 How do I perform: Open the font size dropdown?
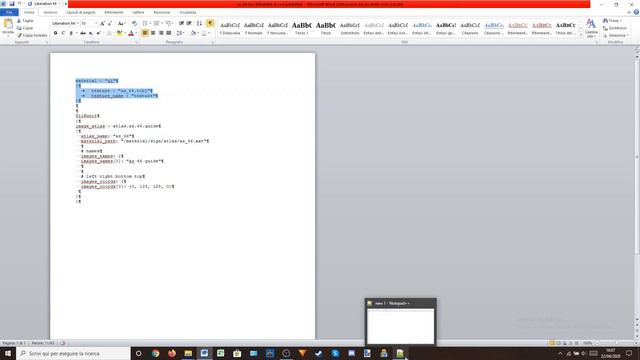[96, 24]
